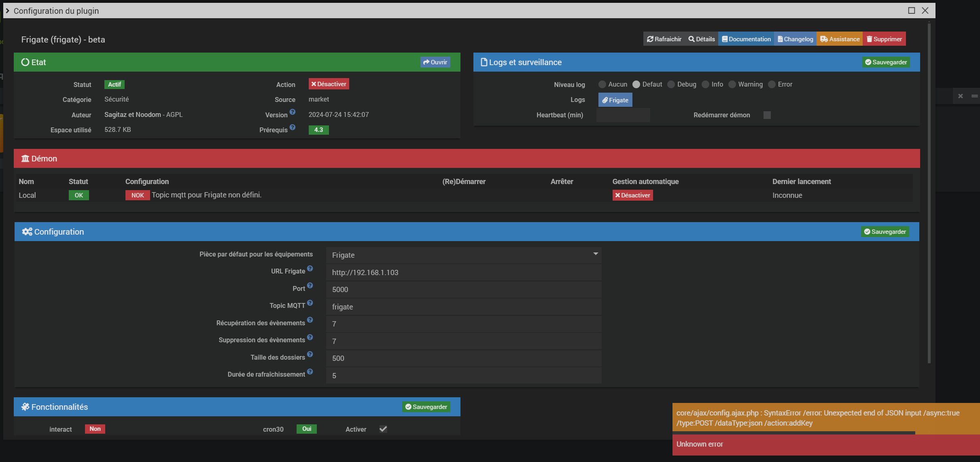The width and height of the screenshot is (980, 462).
Task: Click help icon for Taille des dossiers
Action: 310,354
